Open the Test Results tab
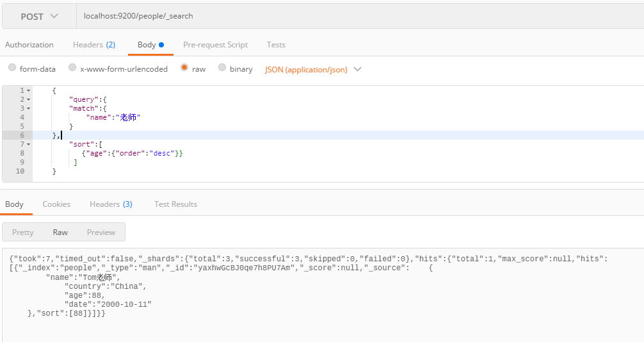Image resolution: width=644 pixels, height=342 pixels. pos(175,204)
